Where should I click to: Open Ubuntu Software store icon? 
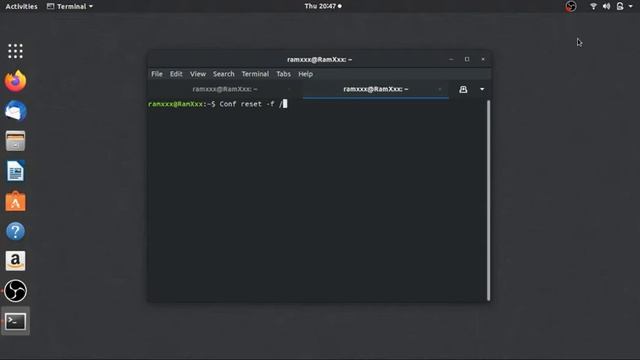click(16, 201)
